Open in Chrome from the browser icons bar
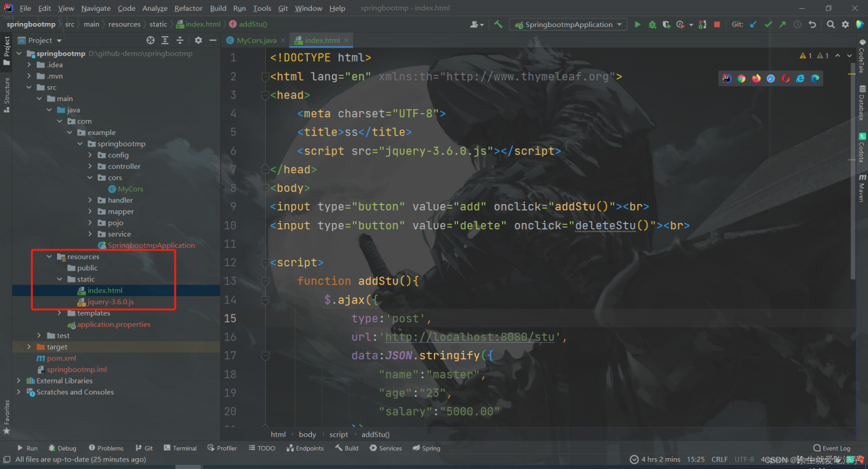The width and height of the screenshot is (868, 469). click(741, 79)
